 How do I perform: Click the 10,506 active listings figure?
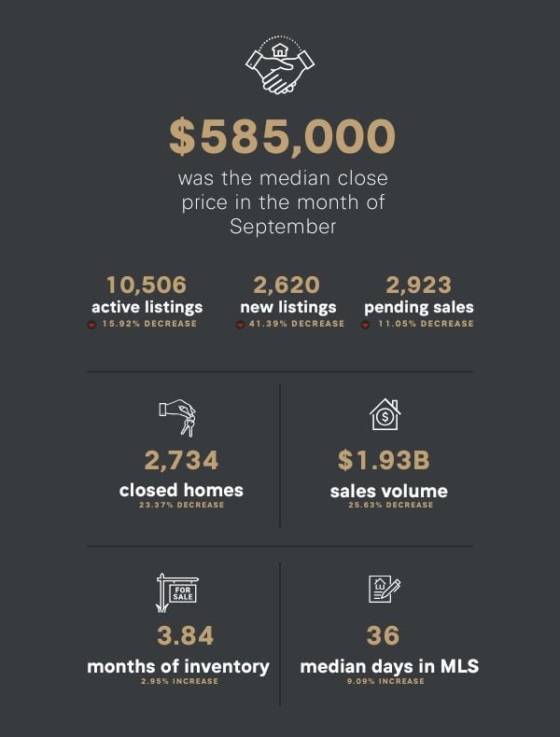tap(147, 285)
